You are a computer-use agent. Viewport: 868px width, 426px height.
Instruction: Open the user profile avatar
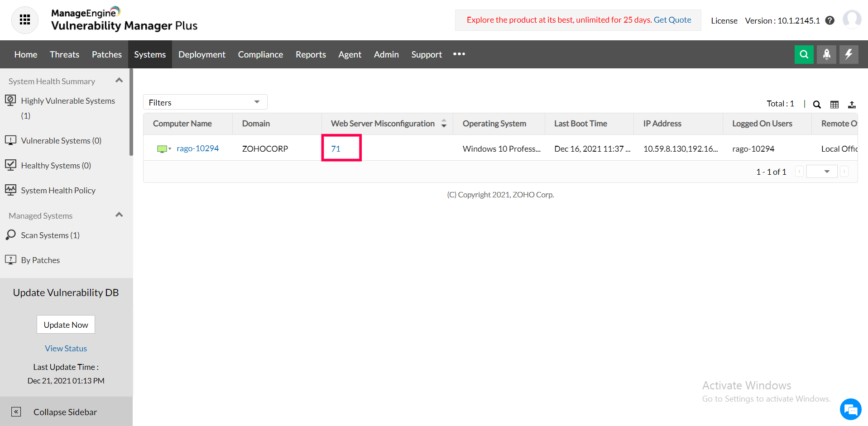pos(852,20)
